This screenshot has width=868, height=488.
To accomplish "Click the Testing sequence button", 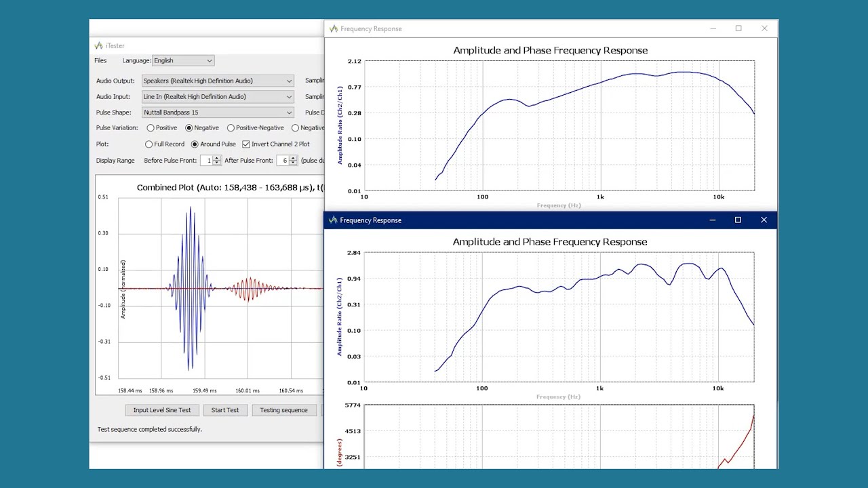I will (x=283, y=410).
